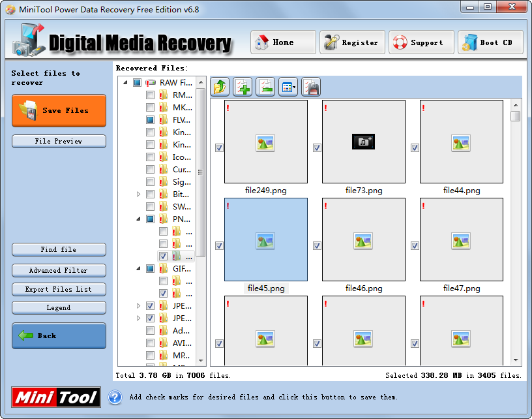Click the Digital Media Recovery camera icon
Image resolution: width=532 pixels, height=419 pixels.
(x=29, y=40)
